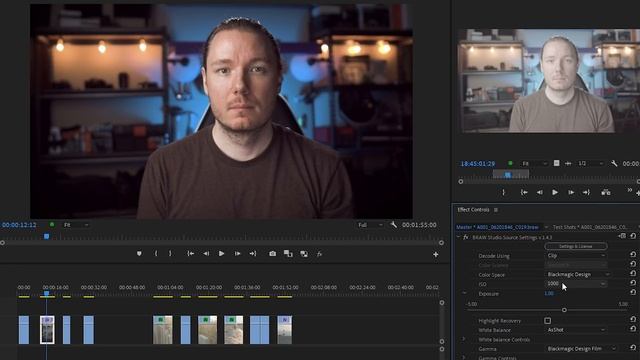Play the clip in the Source monitor
Image resolution: width=640 pixels, height=360 pixels.
pyautogui.click(x=555, y=192)
